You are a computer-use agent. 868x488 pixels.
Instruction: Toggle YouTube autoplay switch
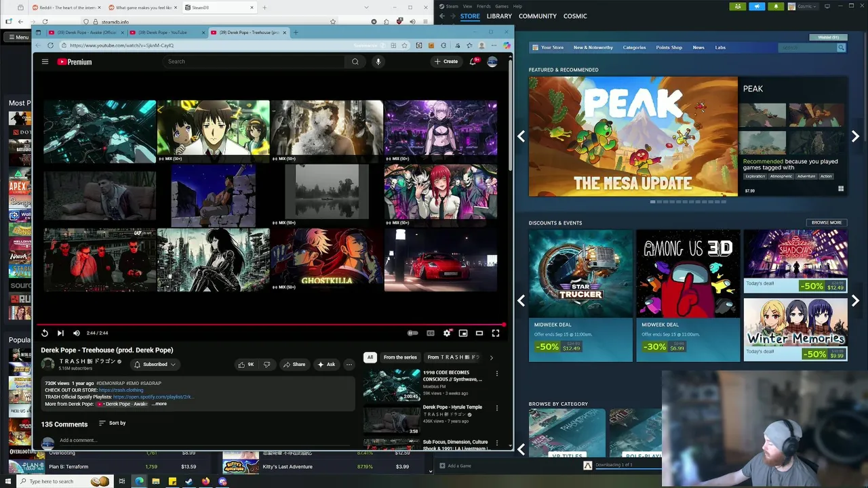click(x=412, y=333)
